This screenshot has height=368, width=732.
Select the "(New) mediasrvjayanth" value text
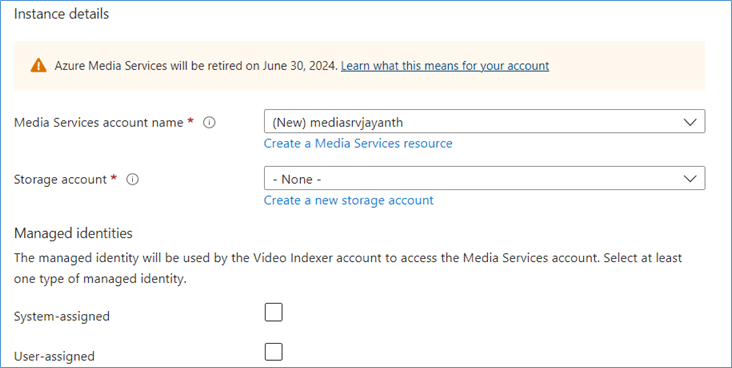pyautogui.click(x=338, y=122)
